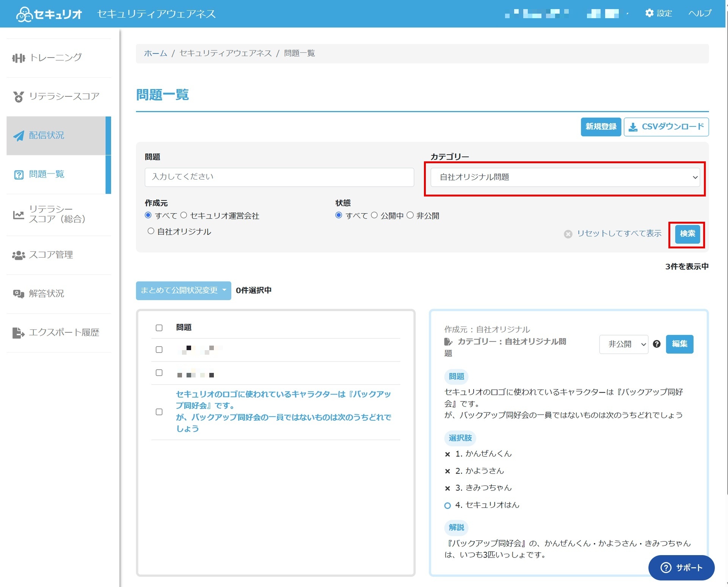
Task: Check the select-all 問題 header checkbox
Action: tap(159, 328)
